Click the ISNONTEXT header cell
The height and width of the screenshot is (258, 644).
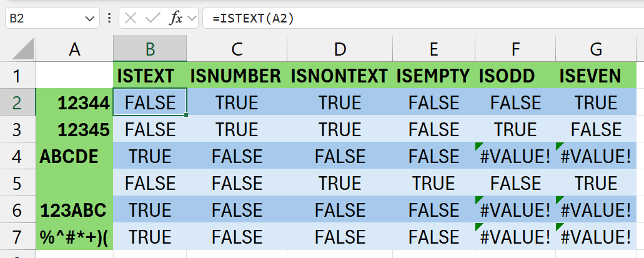coord(340,76)
